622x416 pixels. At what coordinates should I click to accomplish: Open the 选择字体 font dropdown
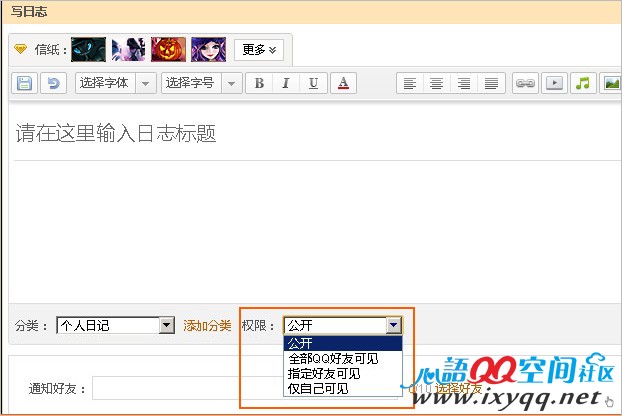point(115,83)
